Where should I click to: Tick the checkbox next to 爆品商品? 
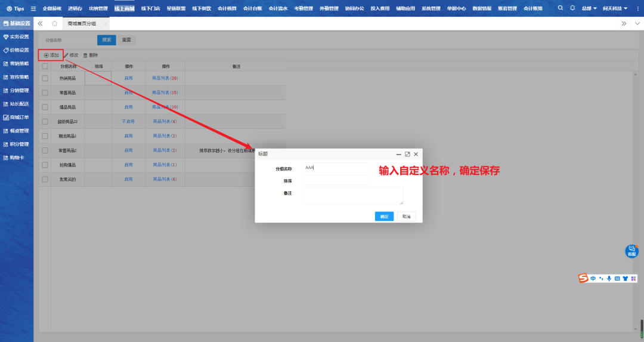[45, 107]
